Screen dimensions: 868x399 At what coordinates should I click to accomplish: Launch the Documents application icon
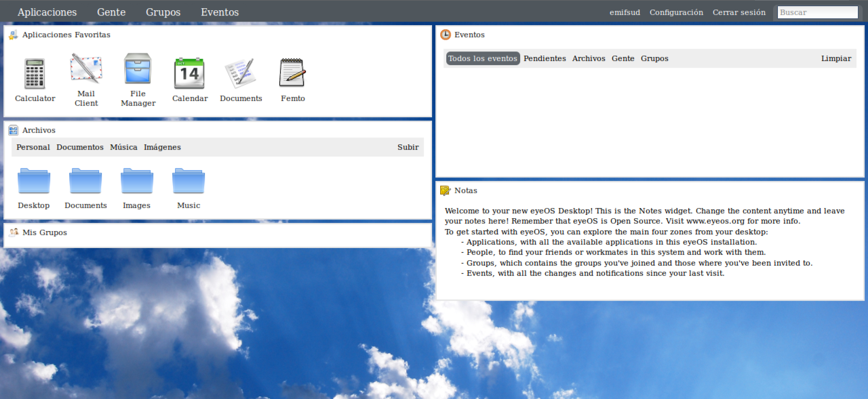click(240, 73)
